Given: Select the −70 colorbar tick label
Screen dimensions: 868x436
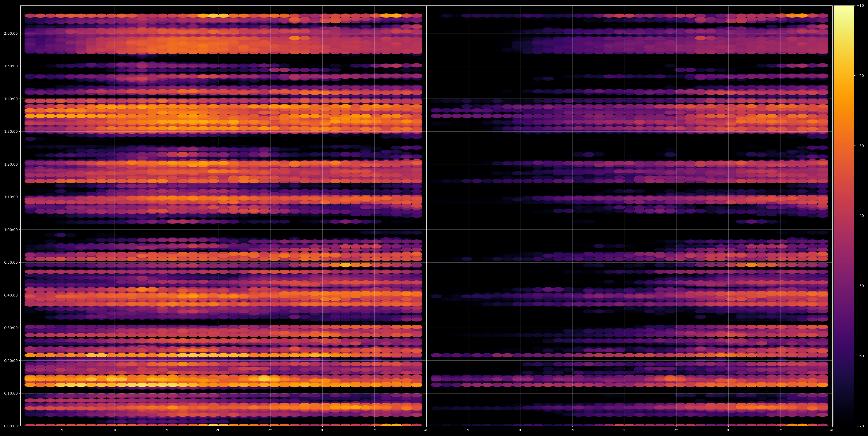Looking at the screenshot, I should coord(860,426).
